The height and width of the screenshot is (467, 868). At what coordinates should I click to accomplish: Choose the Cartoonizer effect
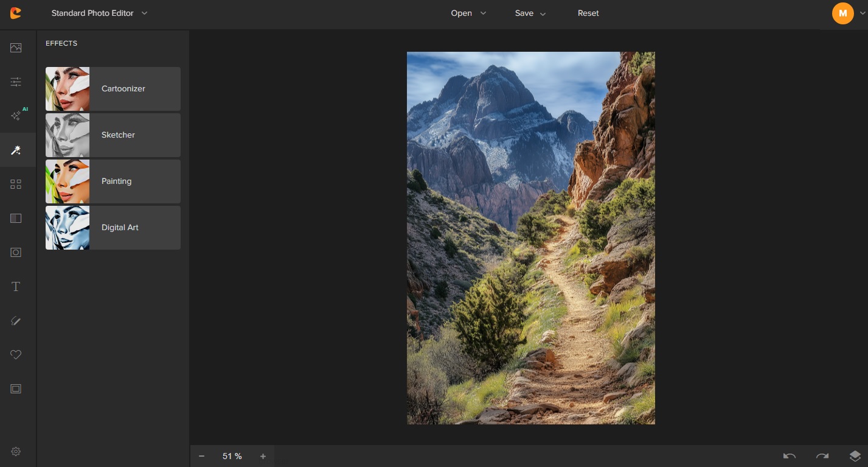113,89
